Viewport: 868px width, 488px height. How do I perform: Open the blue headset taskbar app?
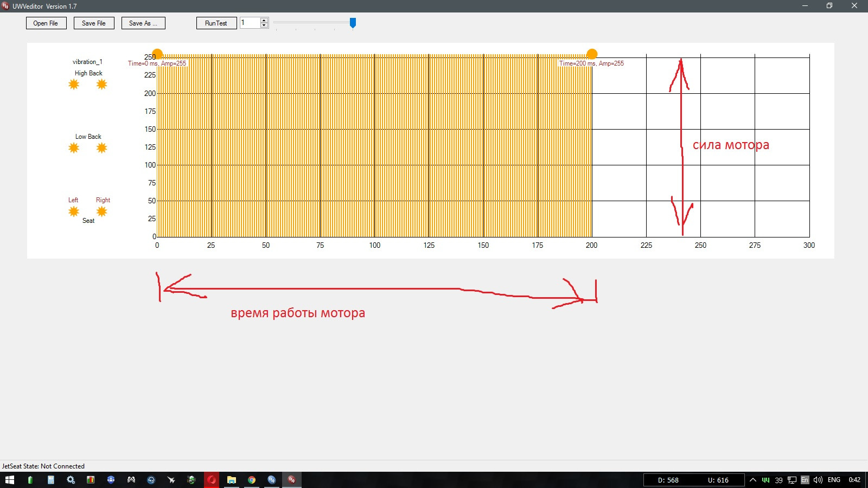point(151,480)
